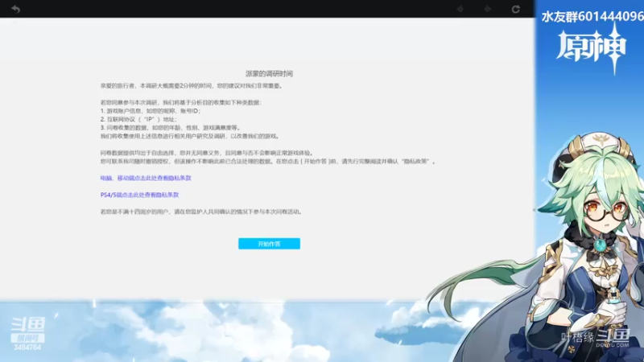644x362 pixels.
Task: Open the PC/mobile privacy policy link
Action: (x=146, y=178)
